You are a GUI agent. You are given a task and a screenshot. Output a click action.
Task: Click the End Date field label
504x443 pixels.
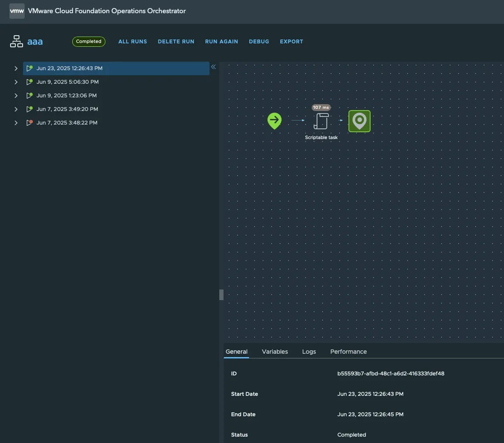244,415
